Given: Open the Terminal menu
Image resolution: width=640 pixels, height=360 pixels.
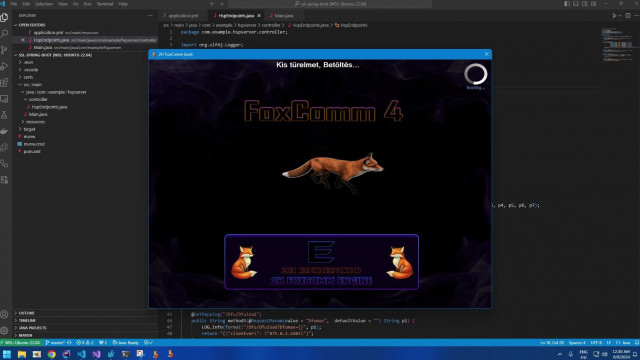Looking at the screenshot, I should click(x=105, y=4).
